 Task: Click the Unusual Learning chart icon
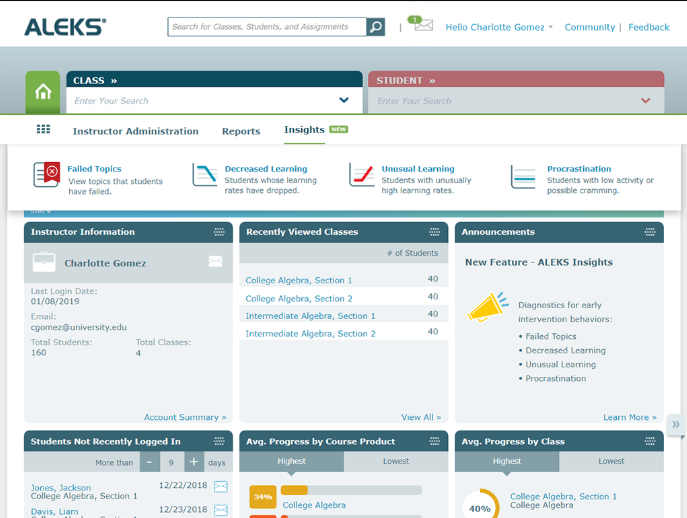(361, 174)
